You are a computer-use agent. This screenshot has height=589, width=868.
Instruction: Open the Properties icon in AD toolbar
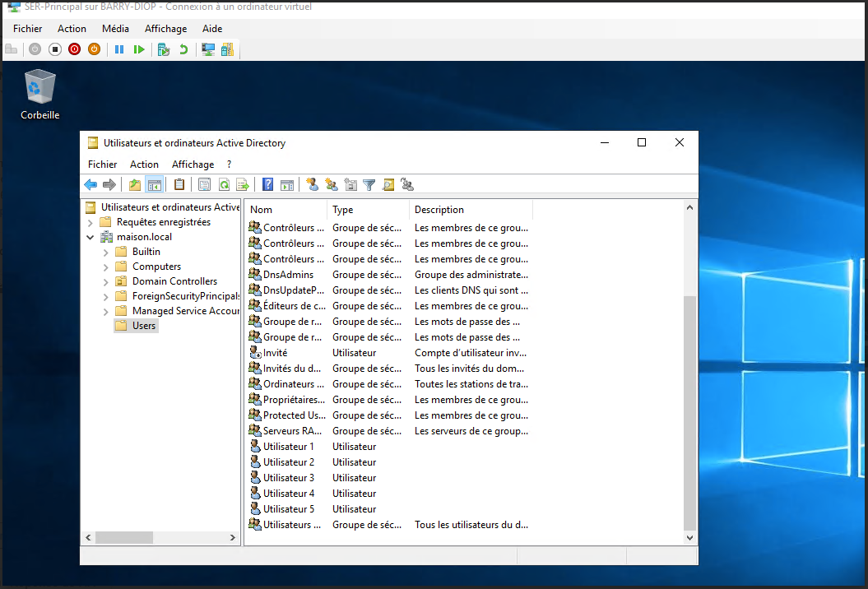204,184
